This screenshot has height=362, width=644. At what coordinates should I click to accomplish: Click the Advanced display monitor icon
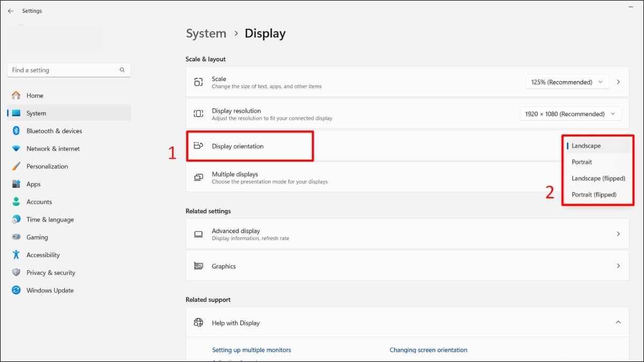[199, 234]
